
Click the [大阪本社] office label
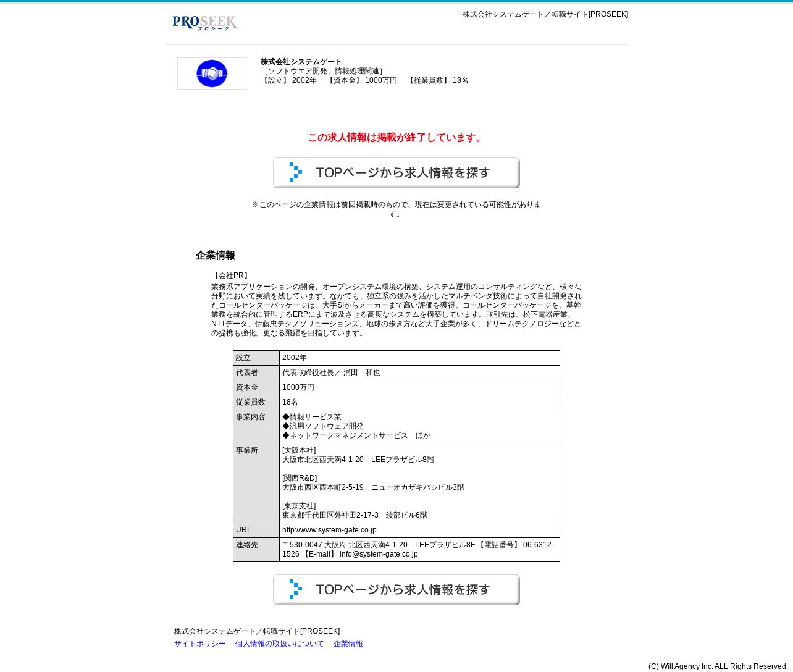299,450
